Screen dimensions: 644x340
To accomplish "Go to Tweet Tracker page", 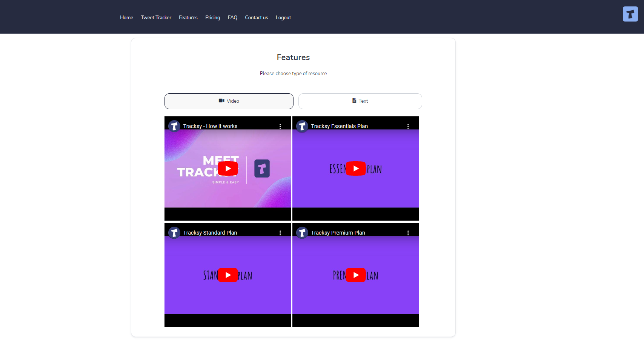I will pyautogui.click(x=156, y=17).
